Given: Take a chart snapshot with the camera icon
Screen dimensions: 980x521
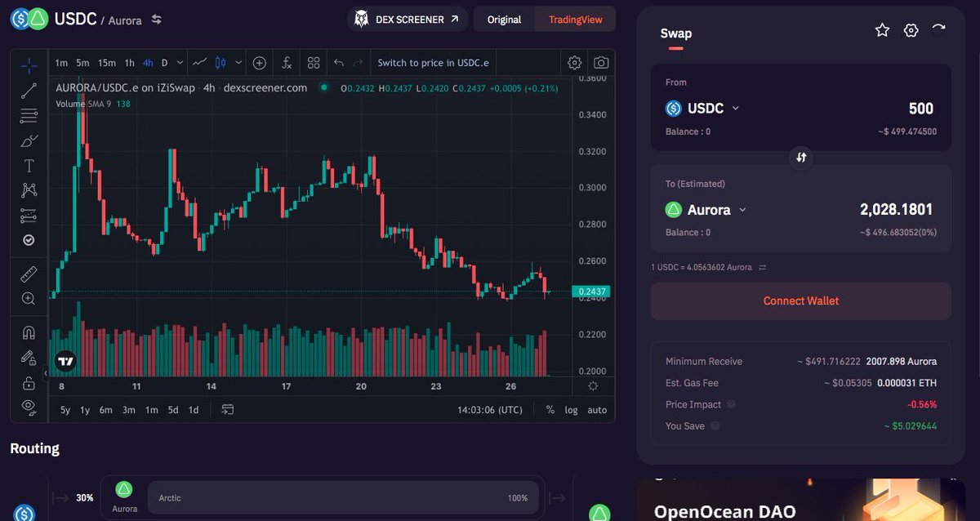Looking at the screenshot, I should pyautogui.click(x=599, y=62).
